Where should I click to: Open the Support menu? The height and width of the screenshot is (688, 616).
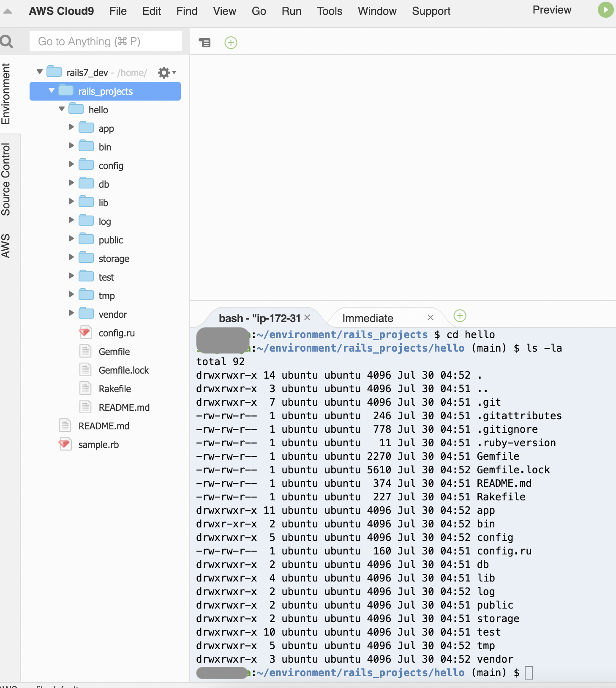click(431, 11)
